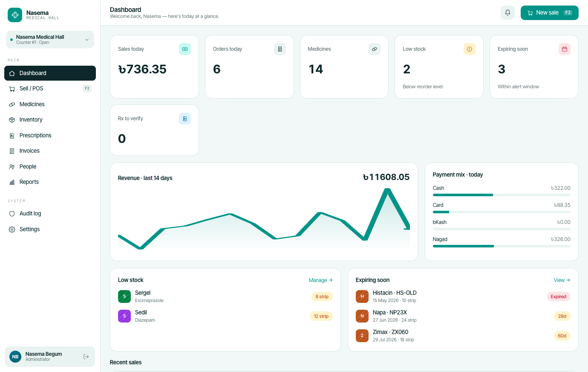Click the bKash payment progress bar
588x372 pixels.
click(x=502, y=229)
